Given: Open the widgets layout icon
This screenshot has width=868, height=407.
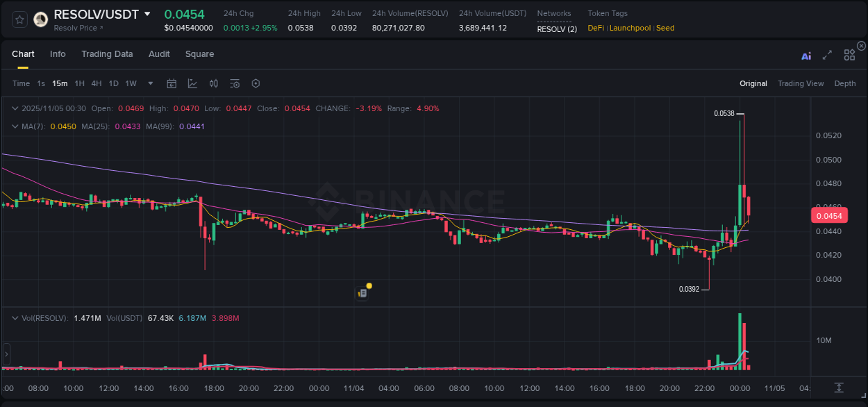Looking at the screenshot, I should click(849, 56).
